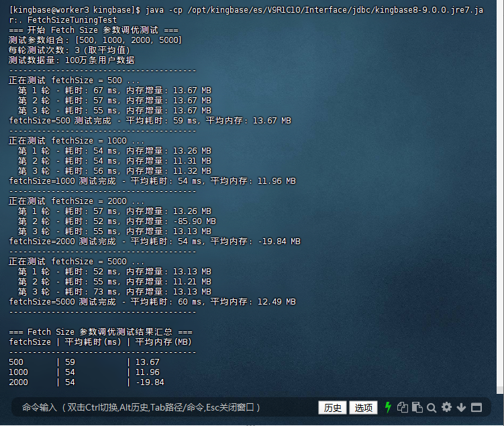Click '=== Fetch Size 参数调优测试结果汇总 ===' heading
This screenshot has height=426, width=504.
tap(101, 332)
